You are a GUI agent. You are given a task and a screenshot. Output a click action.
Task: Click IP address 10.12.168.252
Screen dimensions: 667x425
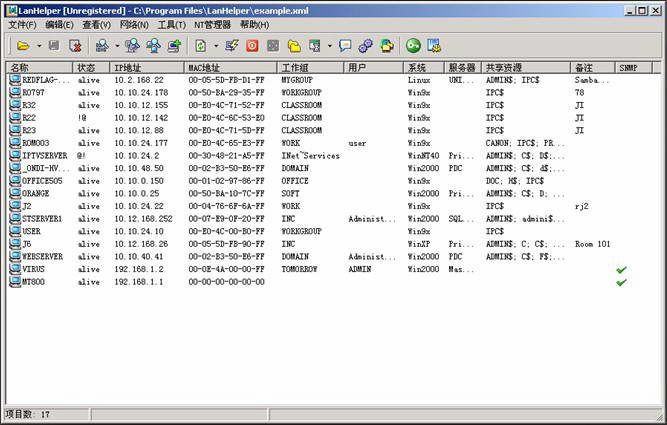(143, 219)
